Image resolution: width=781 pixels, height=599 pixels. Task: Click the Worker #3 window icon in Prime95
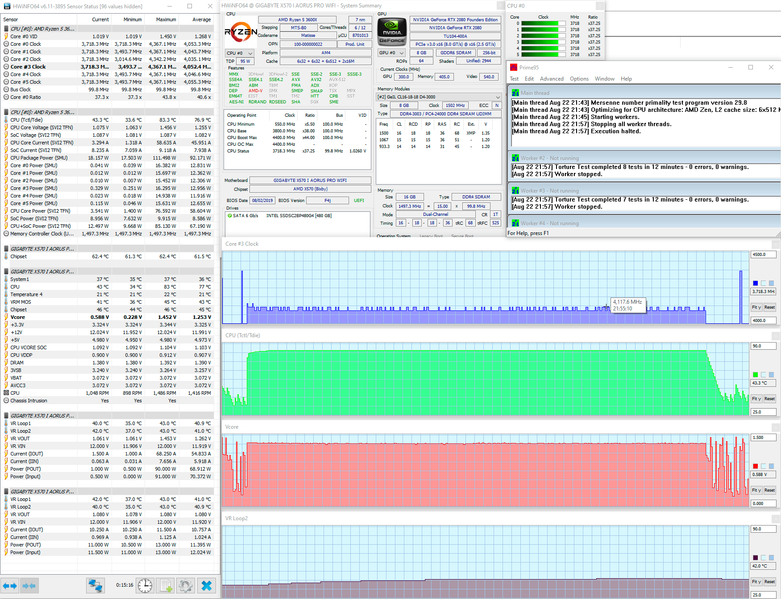pos(515,191)
